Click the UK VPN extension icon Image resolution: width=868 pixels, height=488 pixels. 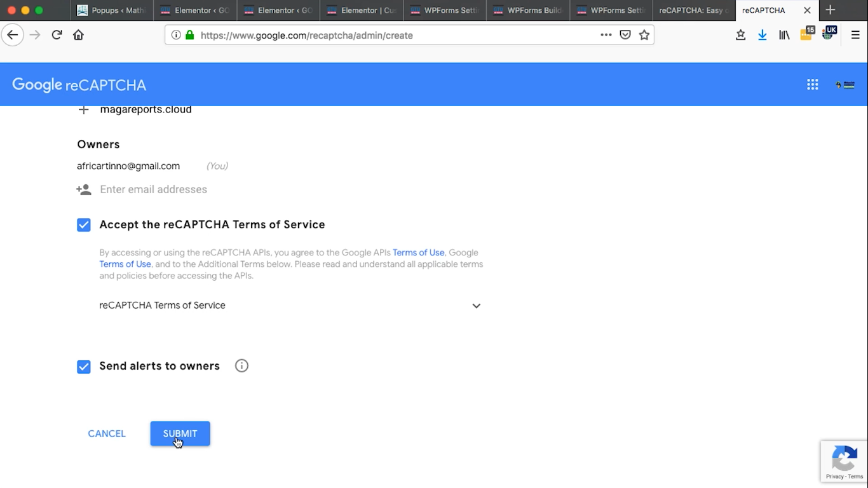[829, 32]
